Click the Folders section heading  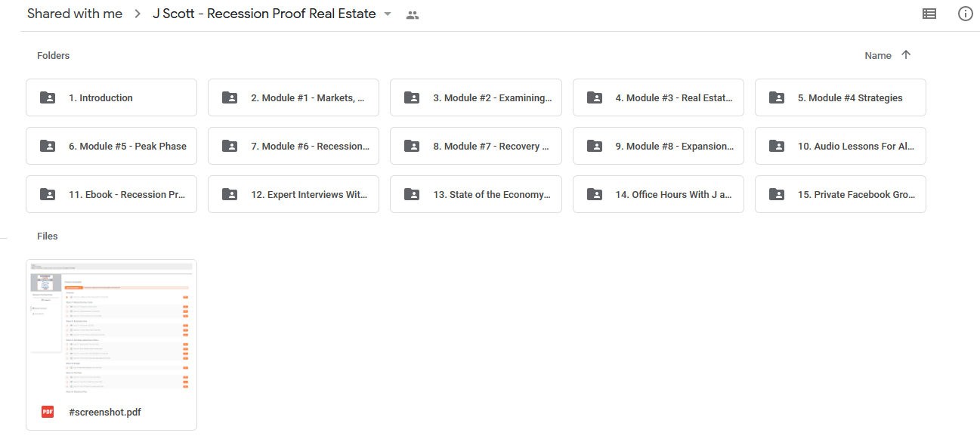(53, 55)
